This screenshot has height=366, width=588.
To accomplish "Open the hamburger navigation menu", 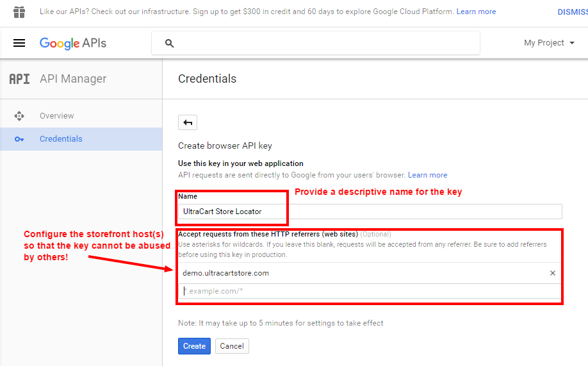I will coord(19,43).
